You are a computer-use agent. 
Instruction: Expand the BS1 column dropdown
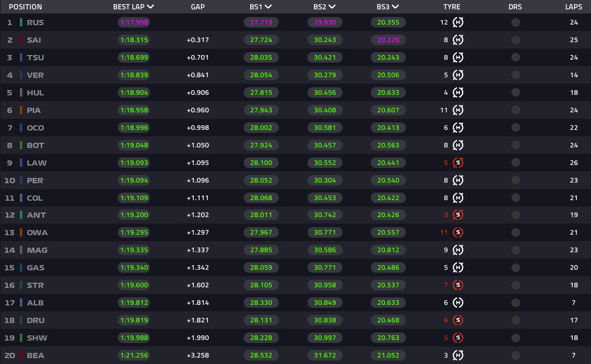(x=268, y=7)
